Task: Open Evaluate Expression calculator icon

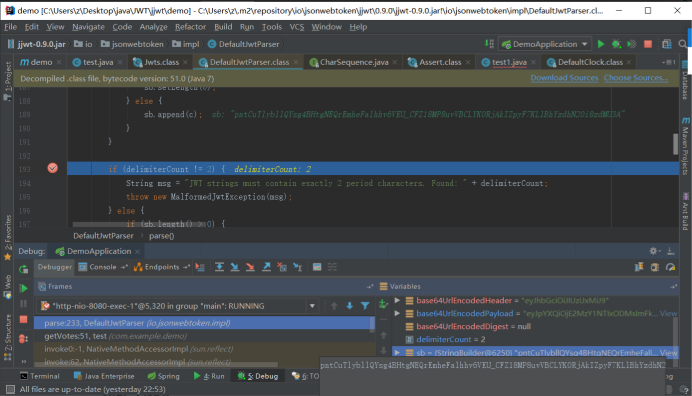Action: click(x=317, y=267)
